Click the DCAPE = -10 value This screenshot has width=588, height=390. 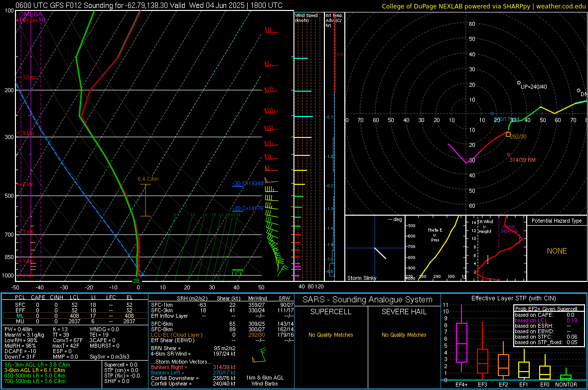[20, 351]
